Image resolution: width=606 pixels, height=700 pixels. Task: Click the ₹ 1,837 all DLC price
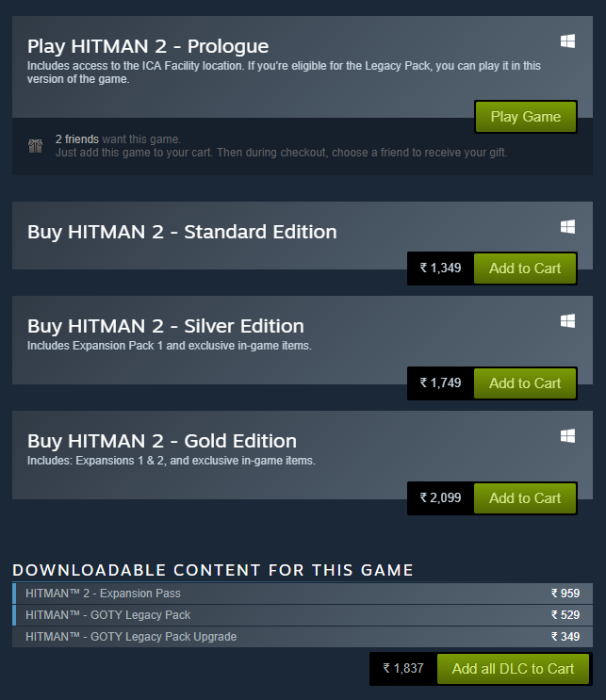point(403,668)
